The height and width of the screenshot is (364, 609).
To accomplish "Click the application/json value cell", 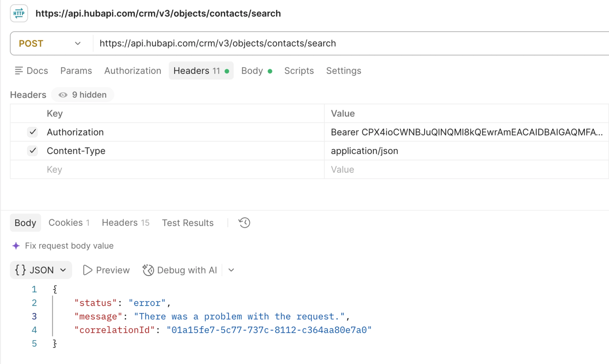I will tap(466, 151).
